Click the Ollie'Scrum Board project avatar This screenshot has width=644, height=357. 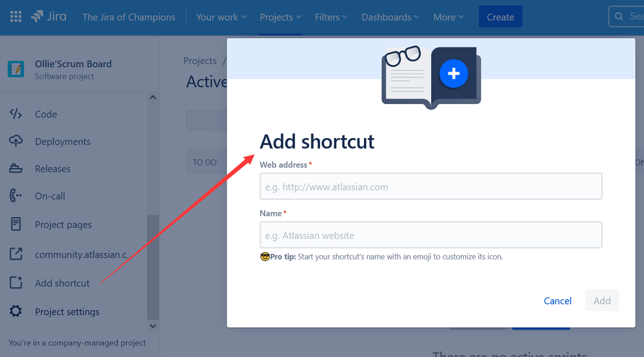(x=16, y=69)
